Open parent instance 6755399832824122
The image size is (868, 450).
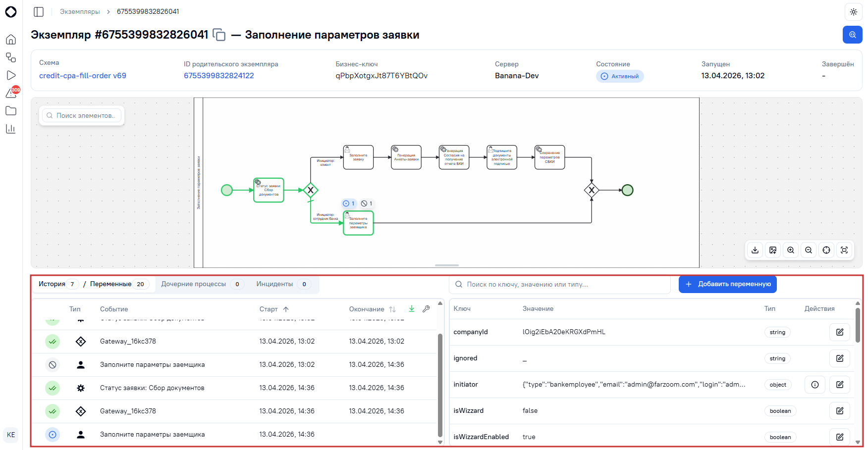(x=219, y=76)
